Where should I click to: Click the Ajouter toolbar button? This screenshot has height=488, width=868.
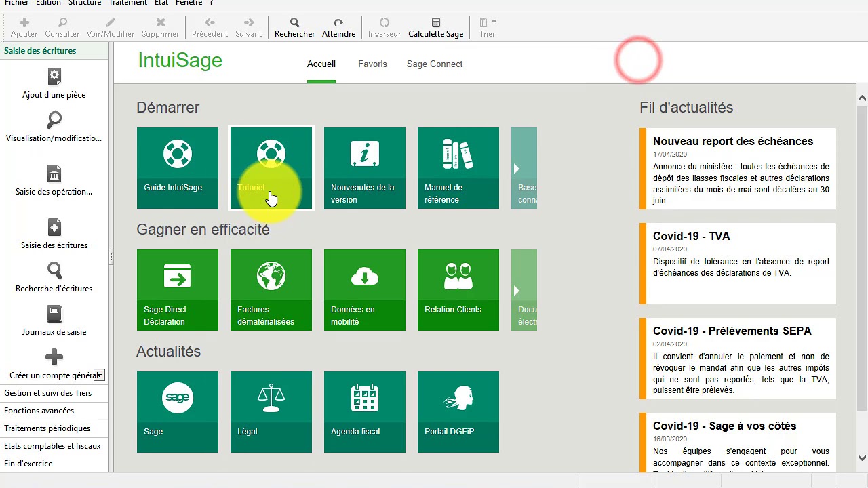24,27
